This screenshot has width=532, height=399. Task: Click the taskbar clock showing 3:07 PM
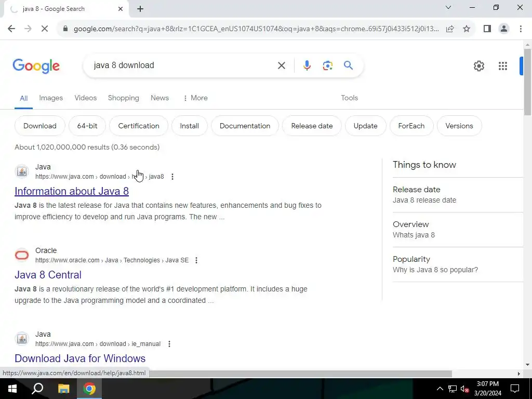coord(487,389)
